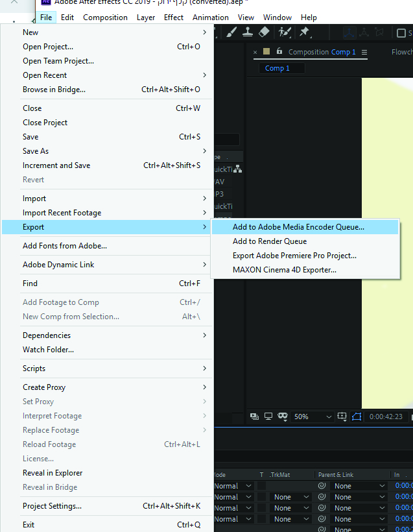This screenshot has width=413, height=532.
Task: Expand the Import submenu
Action: pyautogui.click(x=107, y=199)
